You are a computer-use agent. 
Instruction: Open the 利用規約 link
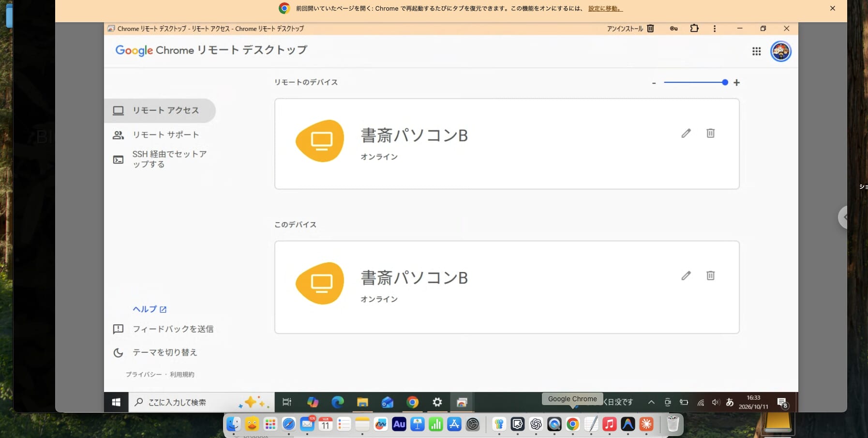click(182, 375)
